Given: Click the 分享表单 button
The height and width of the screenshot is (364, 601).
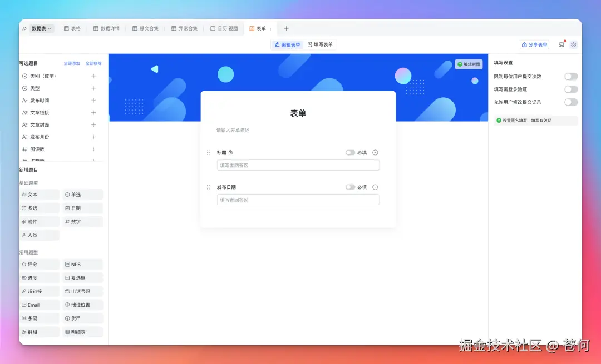Looking at the screenshot, I should (534, 44).
